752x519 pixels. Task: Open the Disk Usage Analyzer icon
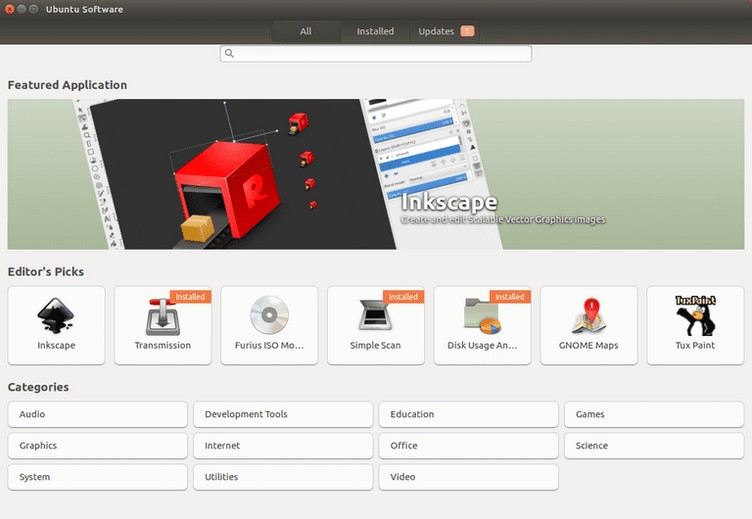[x=482, y=315]
